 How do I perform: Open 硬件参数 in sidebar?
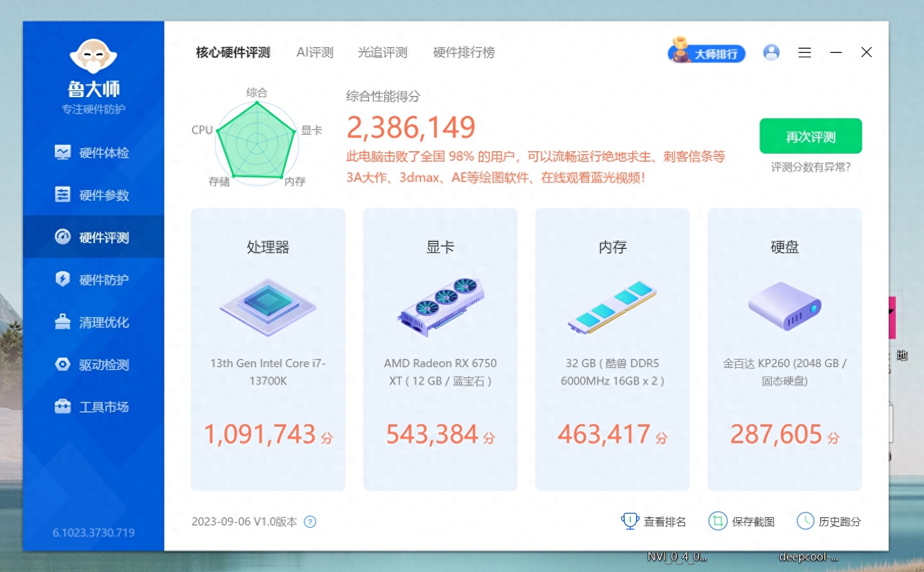94,195
